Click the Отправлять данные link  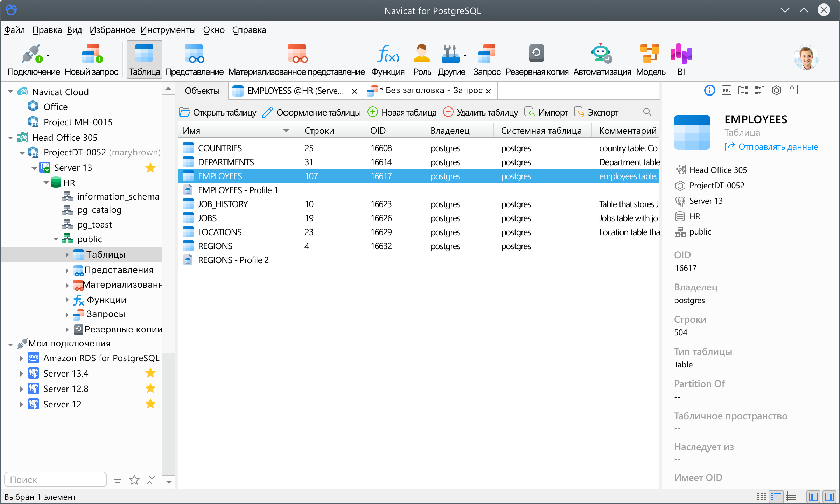click(x=771, y=147)
